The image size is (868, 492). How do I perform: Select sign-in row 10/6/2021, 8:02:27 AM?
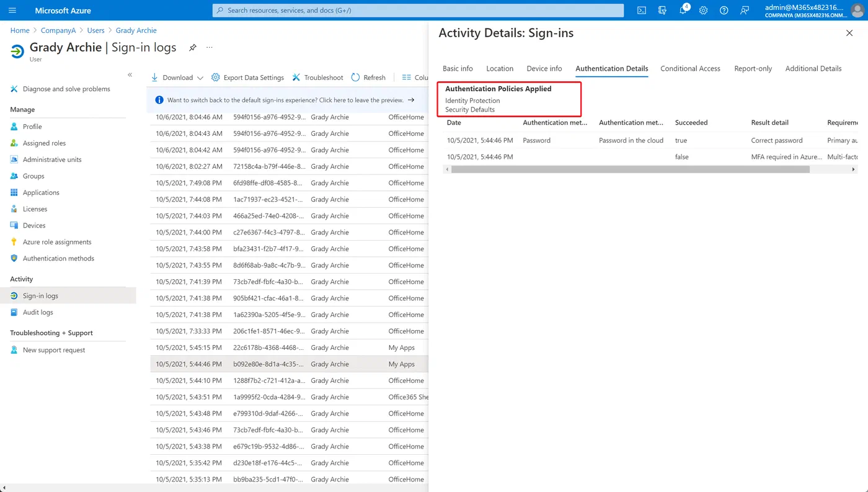pos(289,166)
